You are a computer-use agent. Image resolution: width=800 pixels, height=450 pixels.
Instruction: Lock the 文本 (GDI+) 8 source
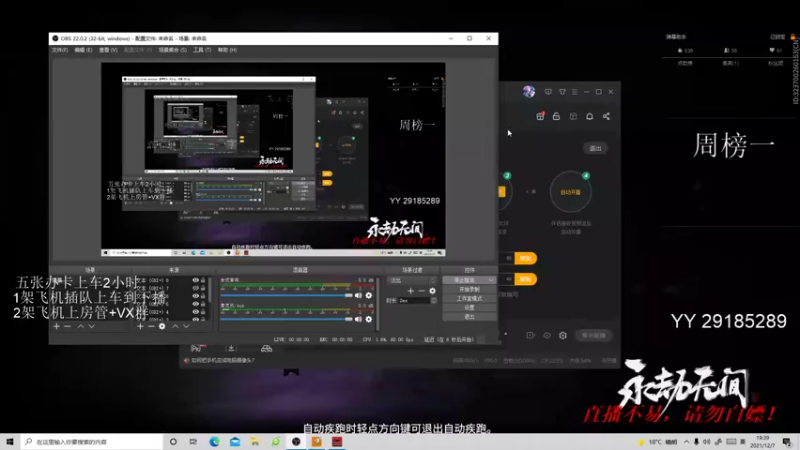click(203, 280)
